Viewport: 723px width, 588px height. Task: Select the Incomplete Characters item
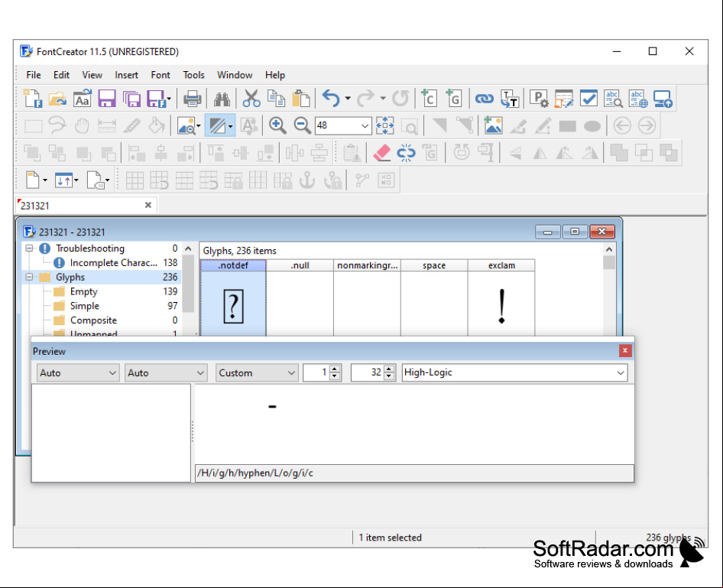pos(113,263)
